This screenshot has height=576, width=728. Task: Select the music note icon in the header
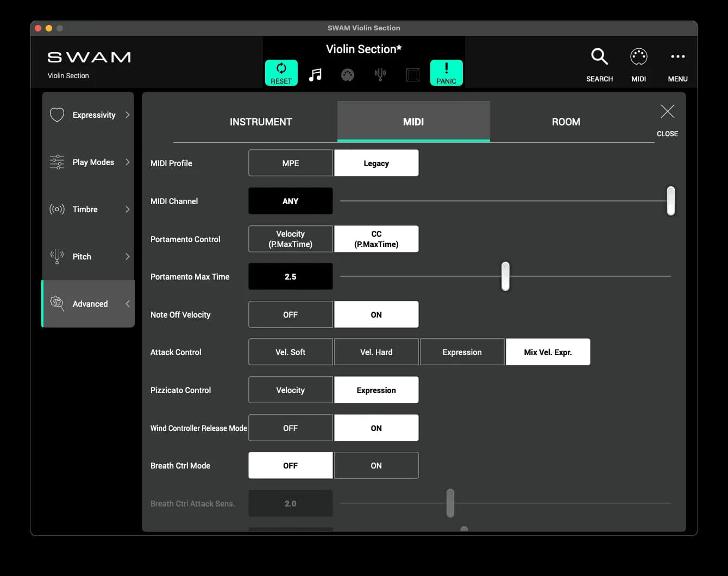click(x=315, y=74)
